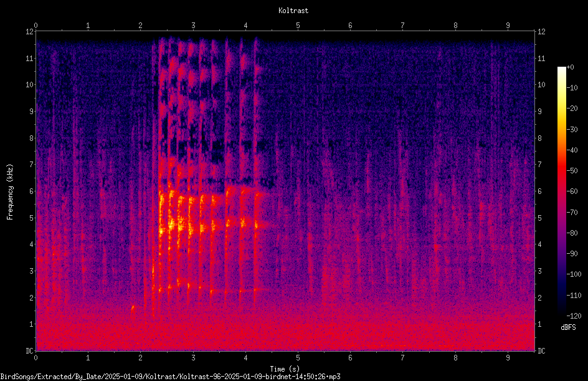Click the +0 top of the dBFS color scale
The height and width of the screenshot is (381, 588).
click(x=571, y=67)
